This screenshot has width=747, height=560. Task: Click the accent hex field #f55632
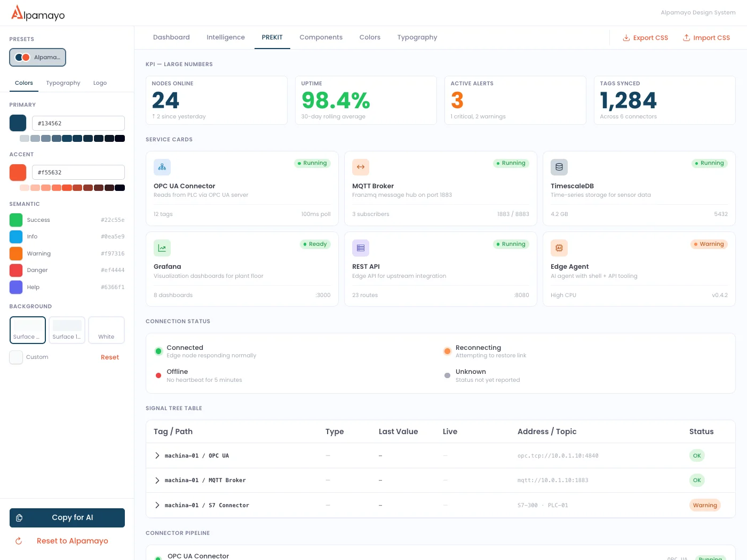click(78, 172)
